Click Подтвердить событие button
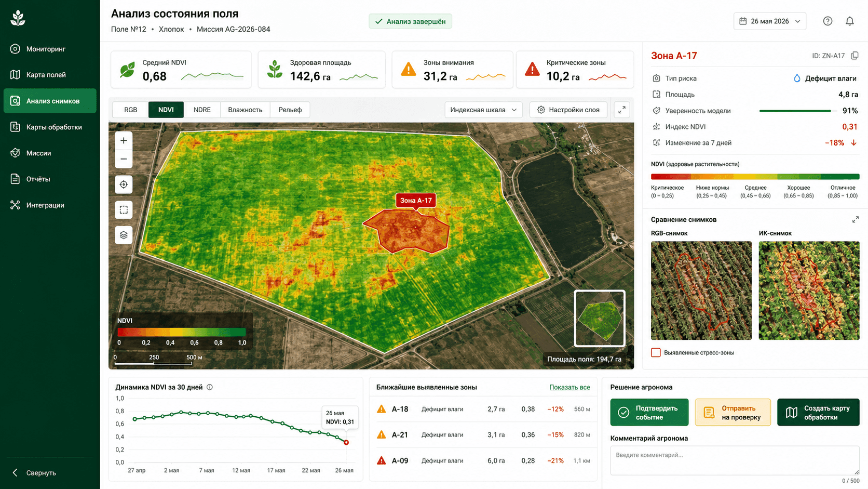This screenshot has width=868, height=489. tap(649, 413)
